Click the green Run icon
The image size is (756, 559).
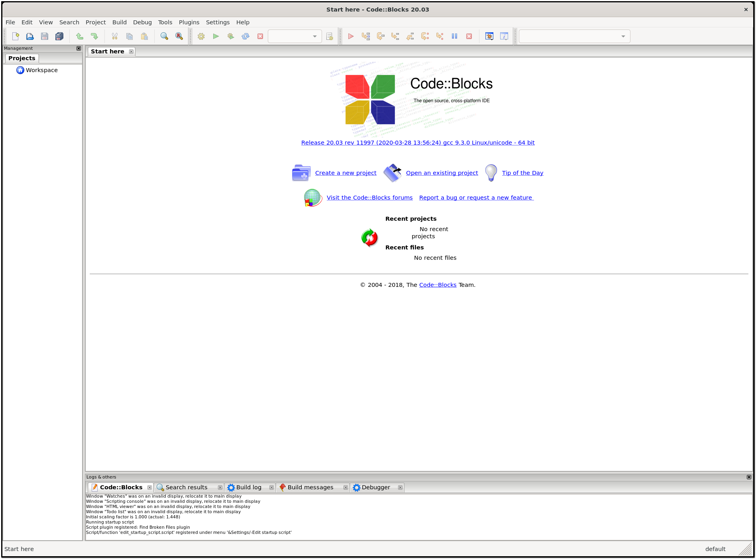coord(216,36)
